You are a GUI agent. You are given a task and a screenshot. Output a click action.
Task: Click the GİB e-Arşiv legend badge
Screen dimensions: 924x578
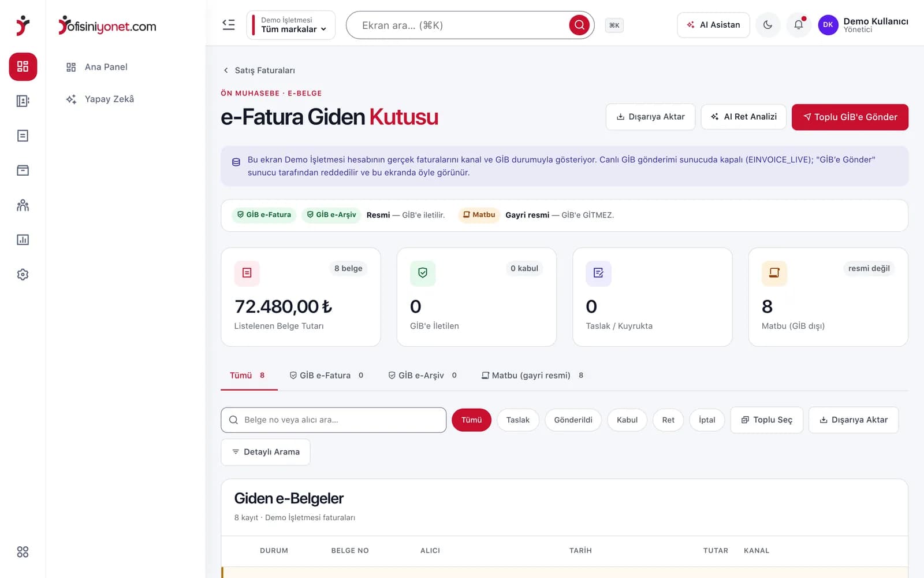coord(331,214)
